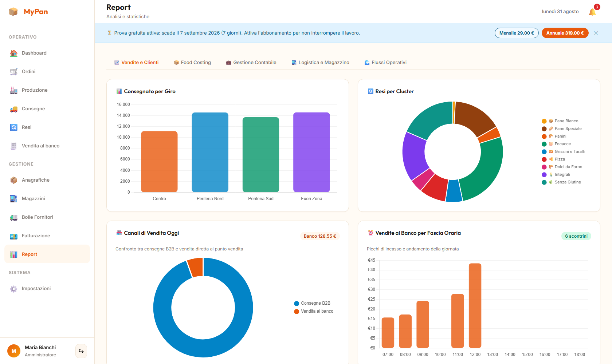Go to the Logistica e Magazzino tab
The width and height of the screenshot is (612, 364).
(x=320, y=63)
